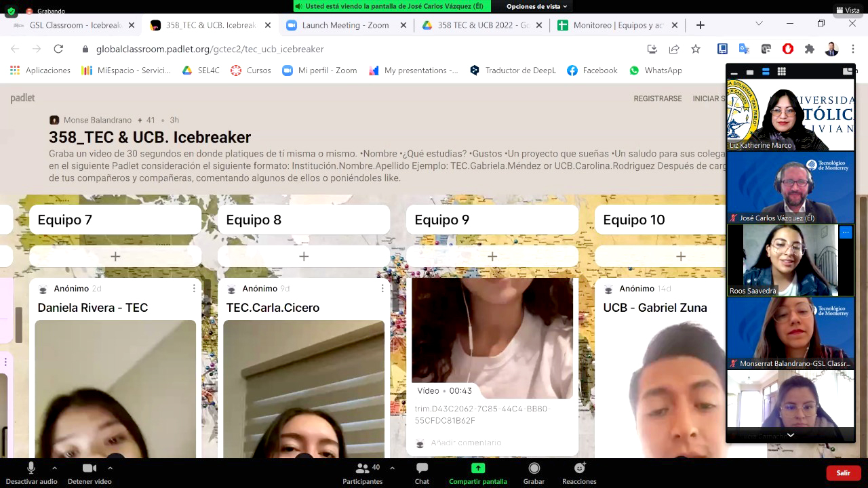Image resolution: width=868 pixels, height=488 pixels.
Task: Open the browser extensions puzzle icon
Action: (809, 49)
